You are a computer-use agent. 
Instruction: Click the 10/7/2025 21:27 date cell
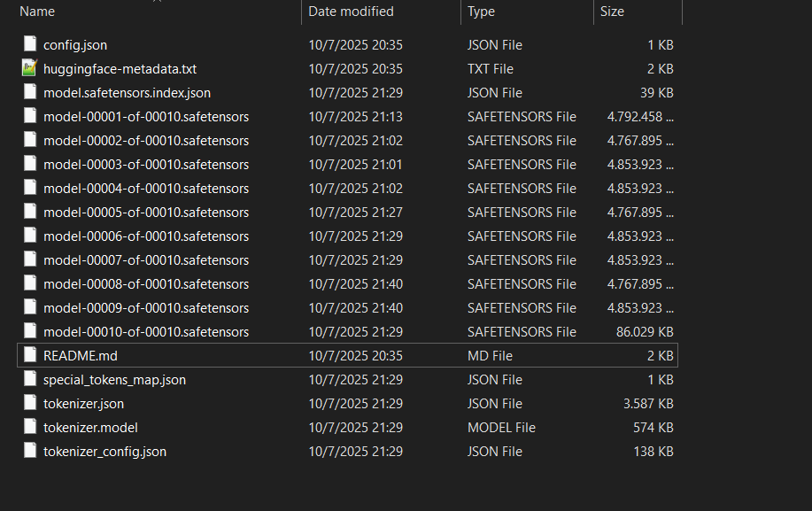point(355,213)
